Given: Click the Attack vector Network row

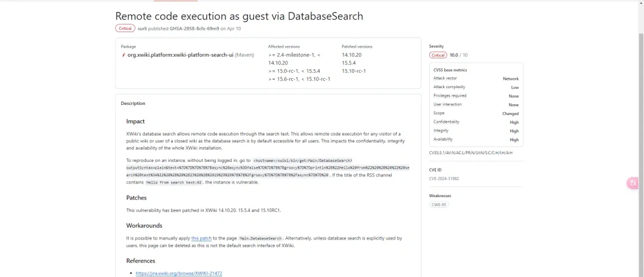Looking at the screenshot, I should tap(476, 79).
